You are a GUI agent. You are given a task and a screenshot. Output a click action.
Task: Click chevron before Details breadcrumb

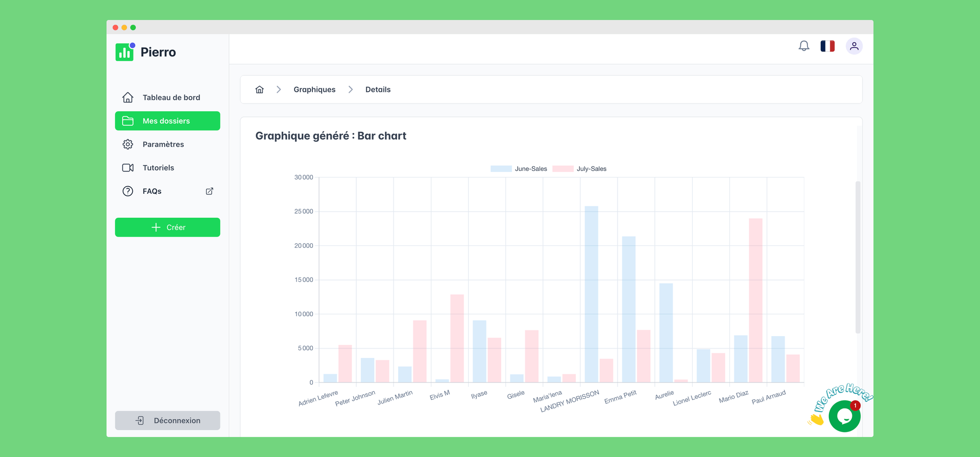pyautogui.click(x=351, y=90)
